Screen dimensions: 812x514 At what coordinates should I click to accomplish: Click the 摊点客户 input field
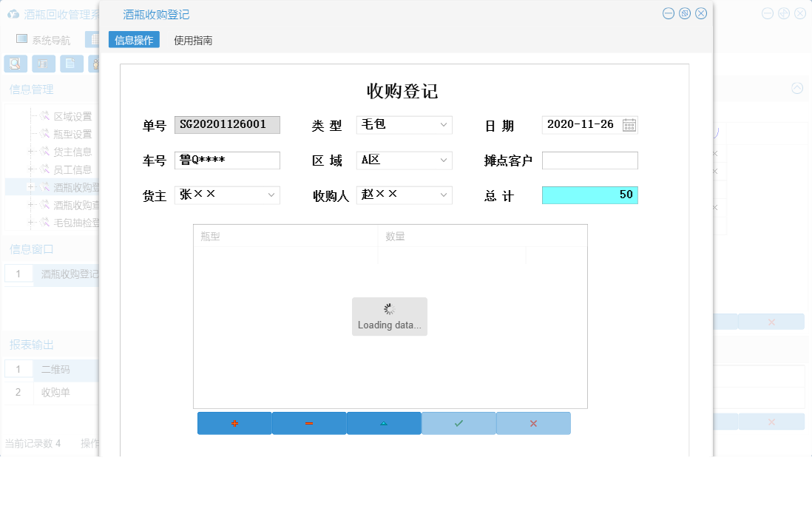589,160
